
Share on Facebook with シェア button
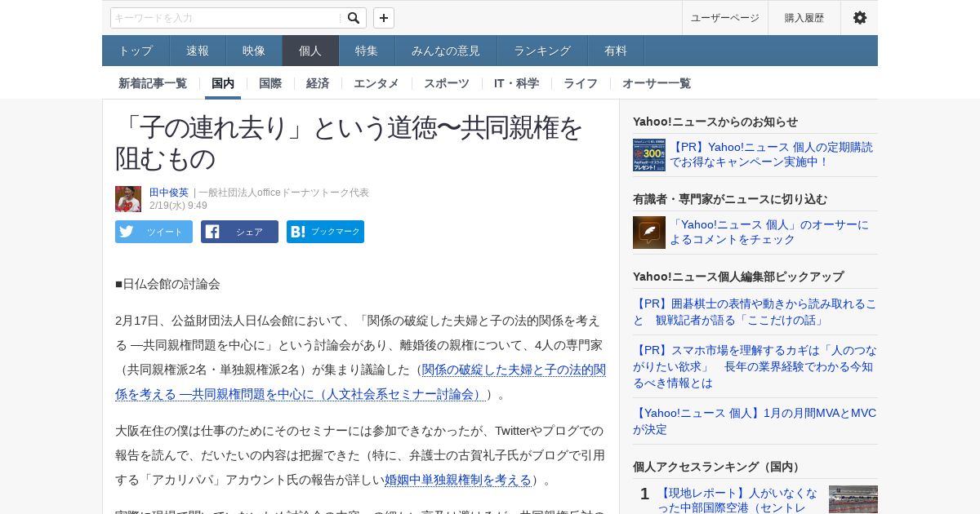(x=239, y=232)
